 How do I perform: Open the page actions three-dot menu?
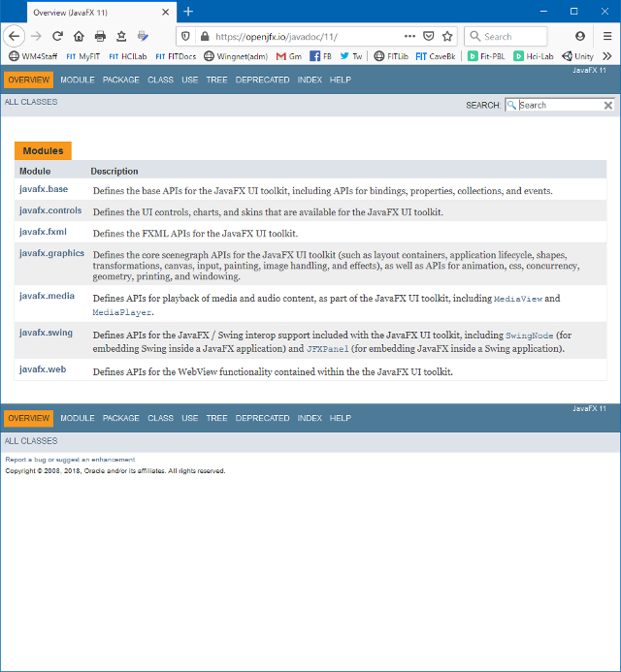409,36
